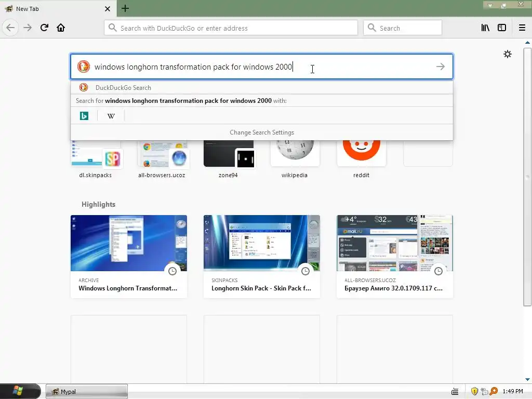
Task: Click the taskbar clock 1:49 PM
Action: tap(513, 392)
